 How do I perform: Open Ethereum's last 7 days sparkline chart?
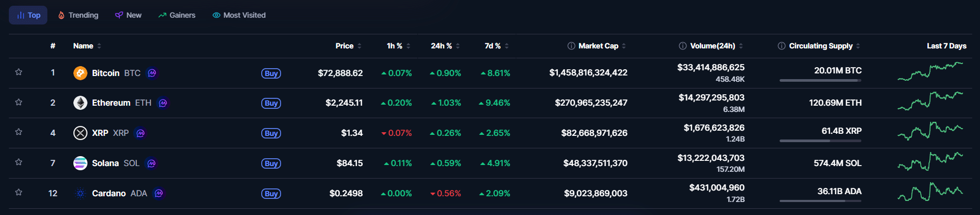click(930, 101)
